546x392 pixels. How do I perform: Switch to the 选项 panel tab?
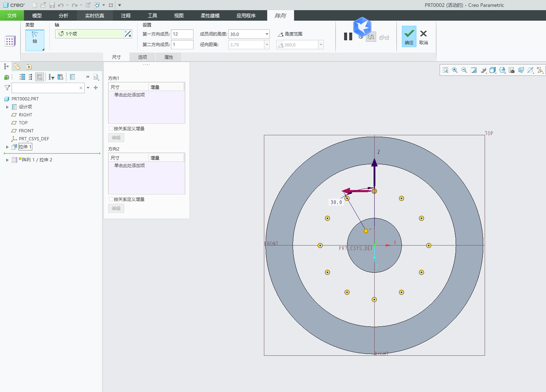tap(143, 57)
